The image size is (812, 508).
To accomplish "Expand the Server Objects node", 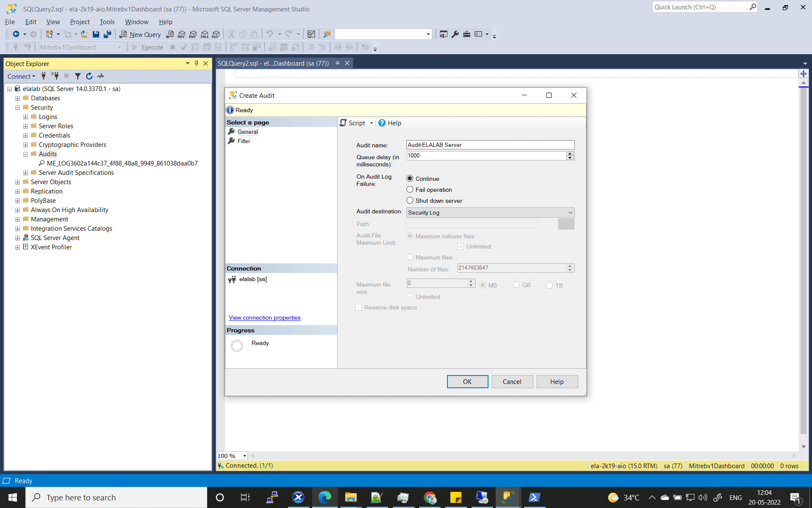I will (17, 182).
